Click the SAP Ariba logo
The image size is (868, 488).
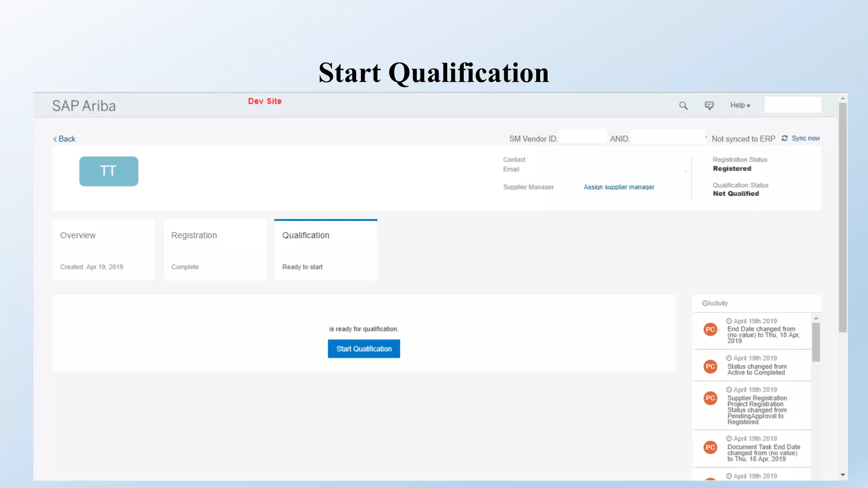point(84,105)
